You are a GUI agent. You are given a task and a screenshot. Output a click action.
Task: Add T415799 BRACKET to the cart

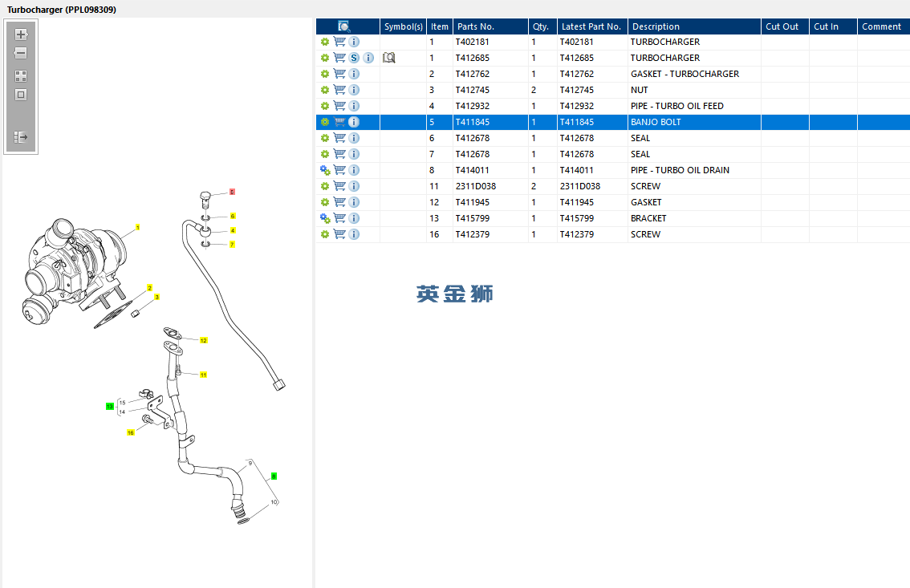coord(339,218)
